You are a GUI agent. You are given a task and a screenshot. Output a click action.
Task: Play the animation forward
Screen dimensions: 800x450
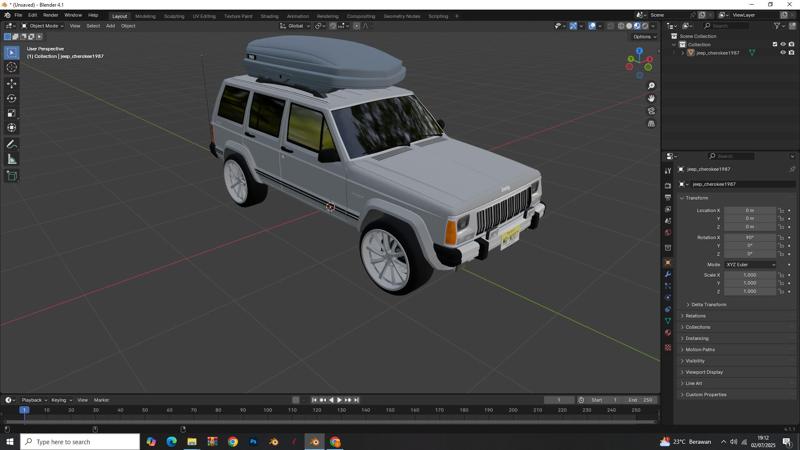point(339,400)
